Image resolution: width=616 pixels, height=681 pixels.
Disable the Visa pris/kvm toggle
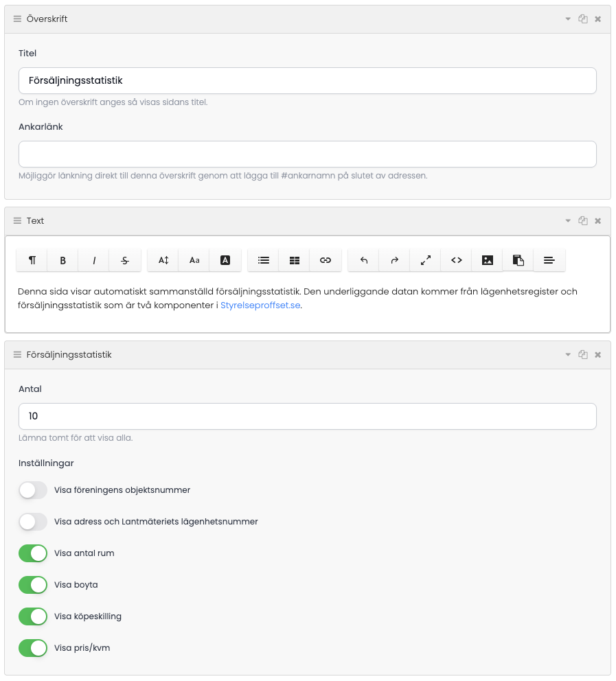pyautogui.click(x=33, y=648)
